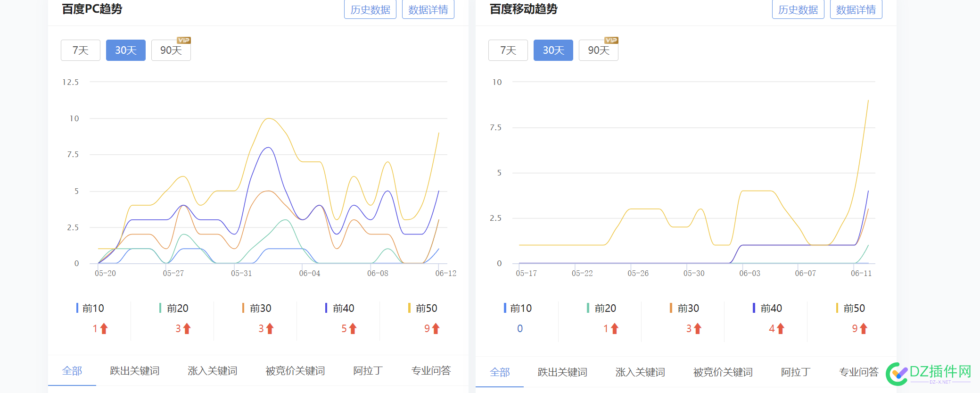Click yellow line endpoint in mobile chart
980x393 pixels.
[x=868, y=100]
